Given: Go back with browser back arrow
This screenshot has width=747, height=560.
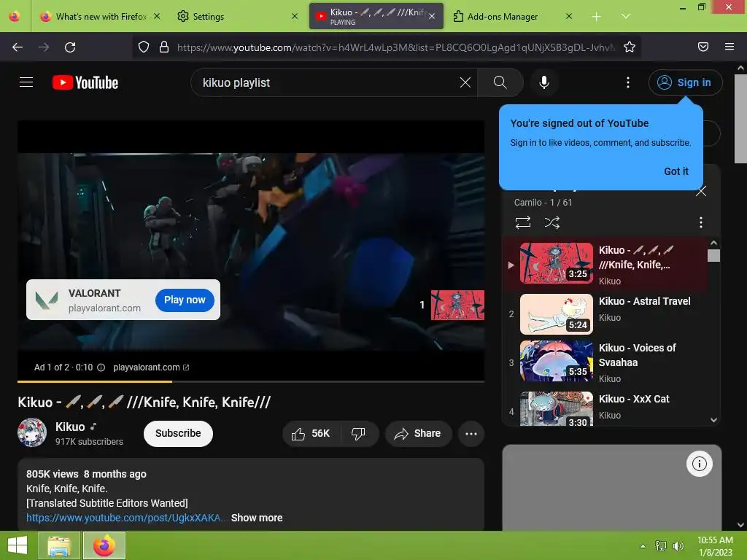Looking at the screenshot, I should click(18, 47).
